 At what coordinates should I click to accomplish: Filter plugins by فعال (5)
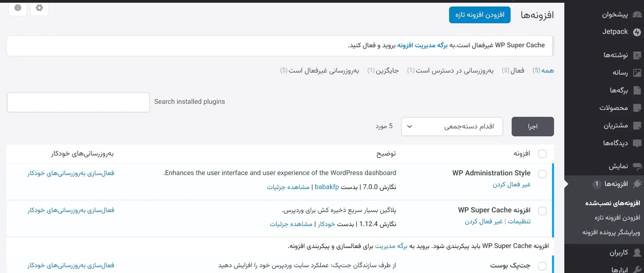click(513, 71)
